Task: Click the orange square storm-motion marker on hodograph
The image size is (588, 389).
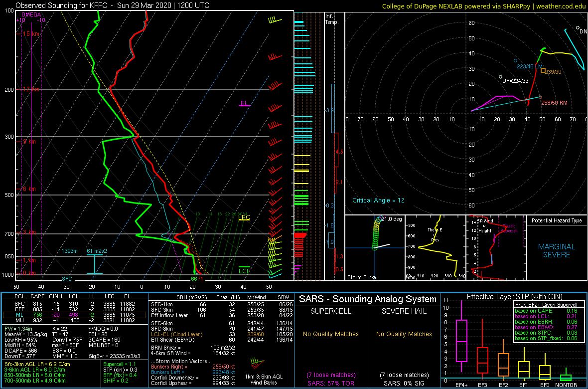Action: point(543,70)
